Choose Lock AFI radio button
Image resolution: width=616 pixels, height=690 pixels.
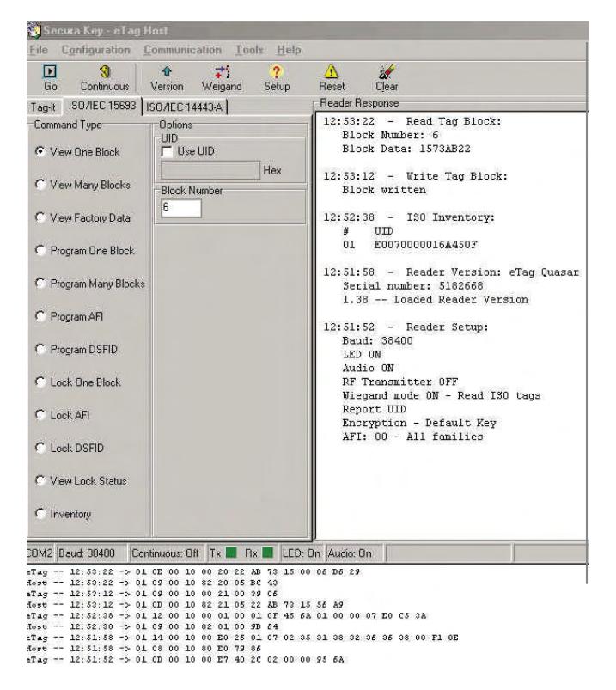click(x=40, y=415)
